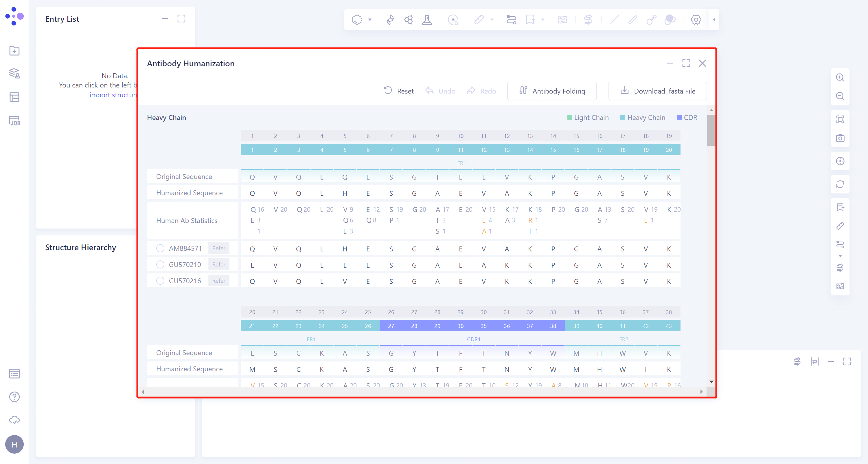Click Download .fasta File button
The height and width of the screenshot is (464, 868).
(657, 91)
